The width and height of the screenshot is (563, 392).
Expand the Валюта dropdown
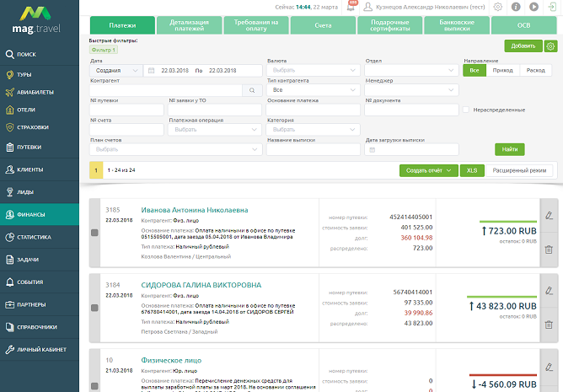click(x=311, y=70)
